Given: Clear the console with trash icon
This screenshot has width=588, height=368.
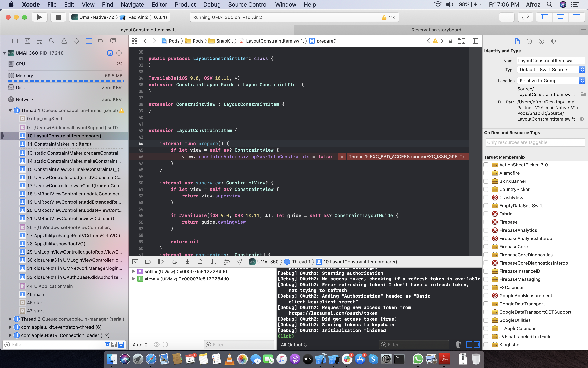Looking at the screenshot, I should click(x=458, y=344).
